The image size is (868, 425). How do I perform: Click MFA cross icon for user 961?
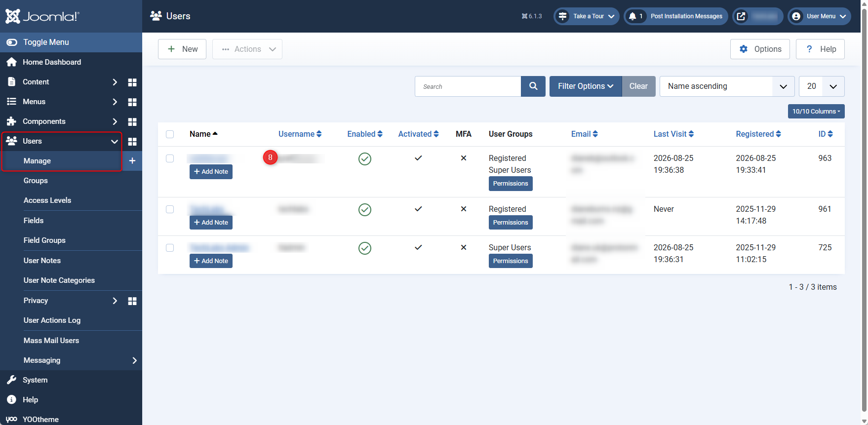pyautogui.click(x=464, y=209)
